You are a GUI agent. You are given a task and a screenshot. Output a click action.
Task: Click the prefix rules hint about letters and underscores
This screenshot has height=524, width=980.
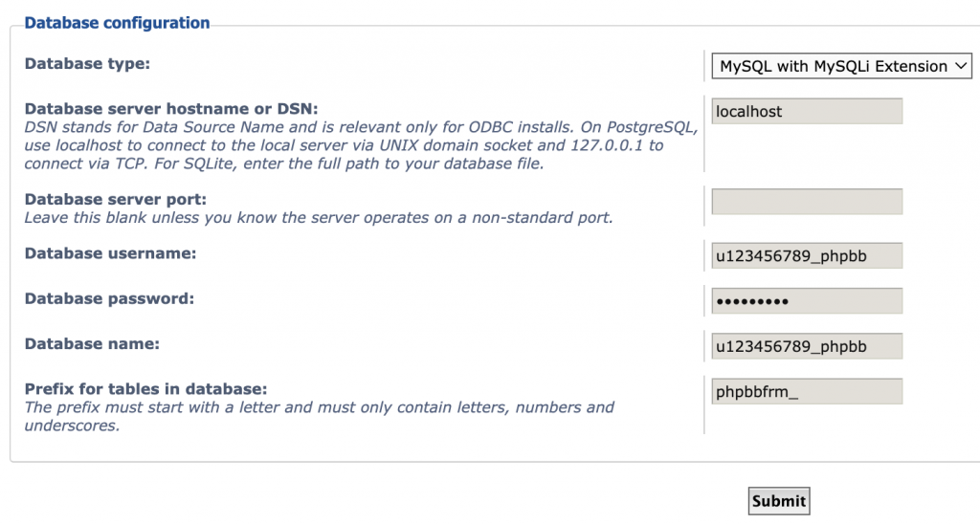click(319, 407)
